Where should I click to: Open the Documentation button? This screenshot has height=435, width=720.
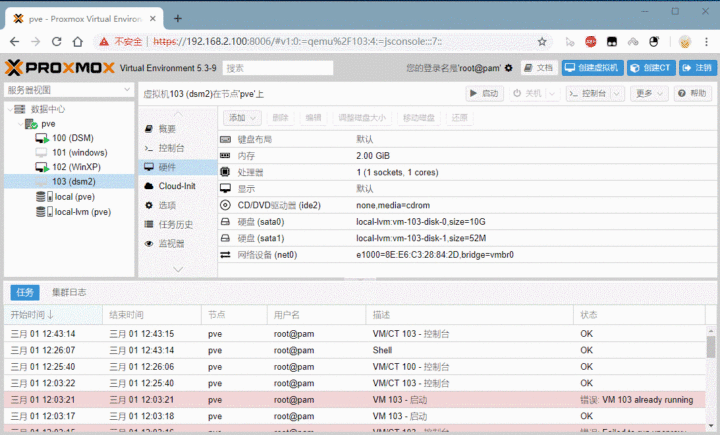539,68
